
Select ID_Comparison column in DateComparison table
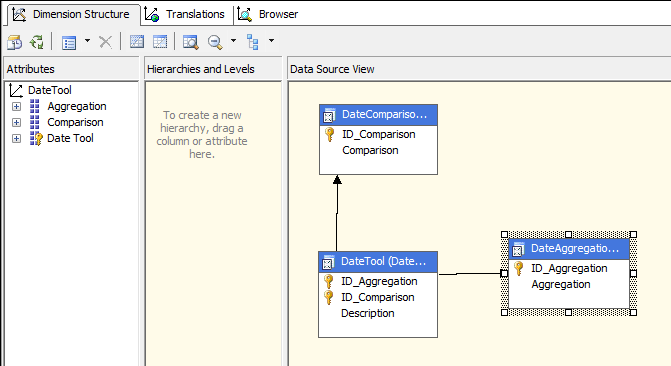379,134
